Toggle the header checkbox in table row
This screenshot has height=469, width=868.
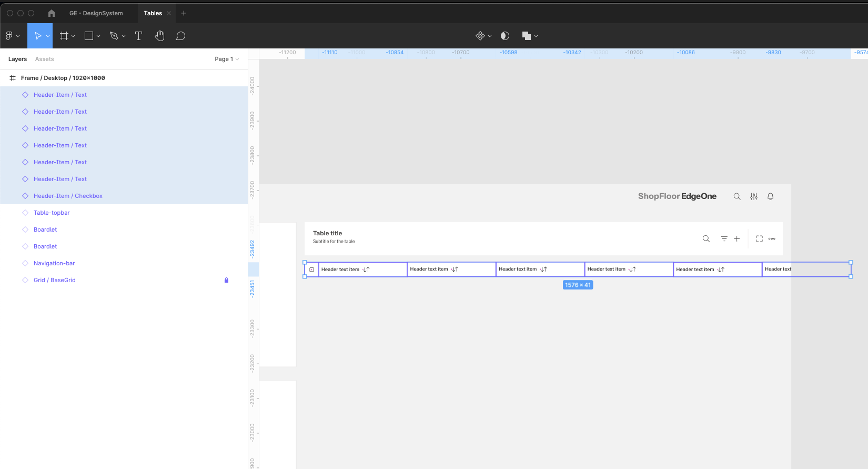(311, 270)
